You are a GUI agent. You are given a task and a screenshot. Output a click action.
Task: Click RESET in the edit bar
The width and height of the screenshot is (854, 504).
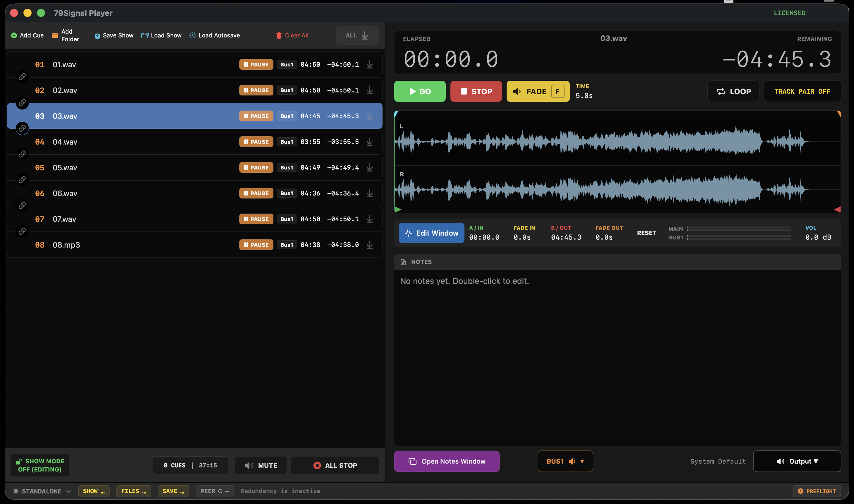tap(646, 233)
